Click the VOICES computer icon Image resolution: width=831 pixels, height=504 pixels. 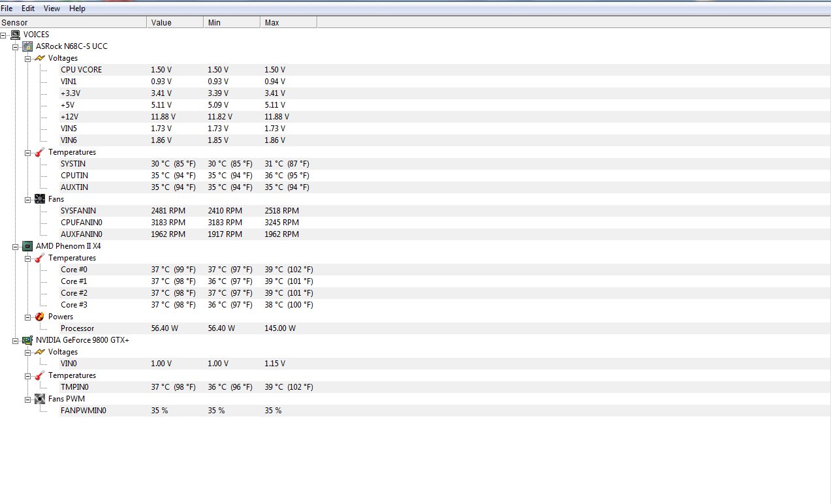pyautogui.click(x=15, y=35)
